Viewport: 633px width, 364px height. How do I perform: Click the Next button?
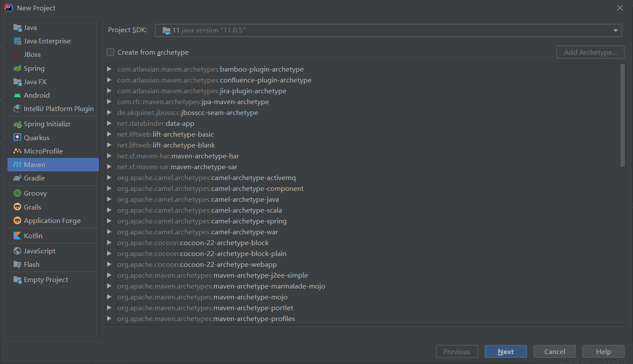[506, 352]
